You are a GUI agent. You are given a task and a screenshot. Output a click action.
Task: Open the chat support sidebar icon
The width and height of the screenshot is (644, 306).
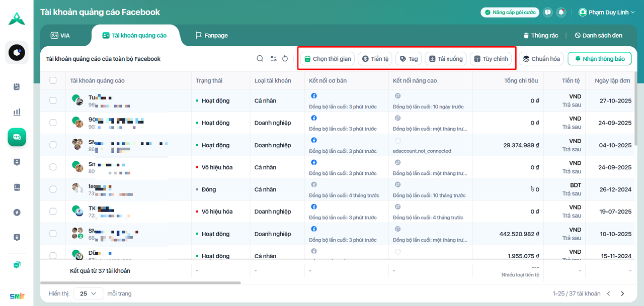pyautogui.click(x=17, y=265)
